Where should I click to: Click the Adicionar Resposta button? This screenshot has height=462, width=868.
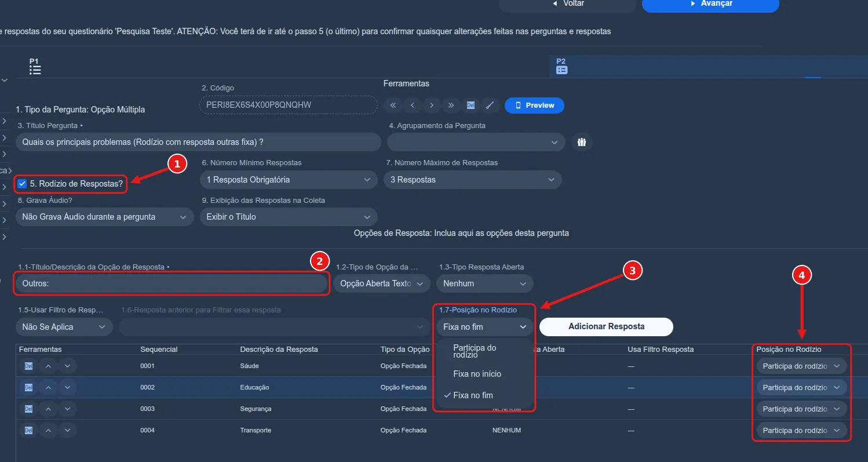pos(606,326)
